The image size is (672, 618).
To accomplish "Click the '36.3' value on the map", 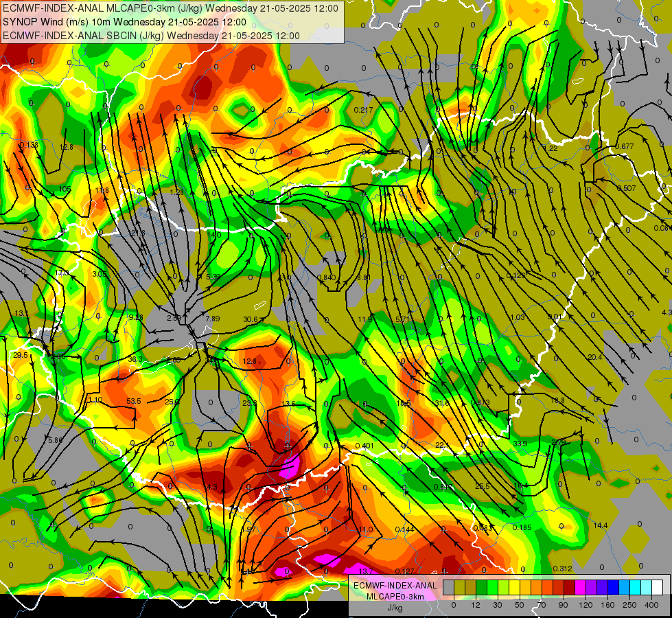I will pos(135,359).
